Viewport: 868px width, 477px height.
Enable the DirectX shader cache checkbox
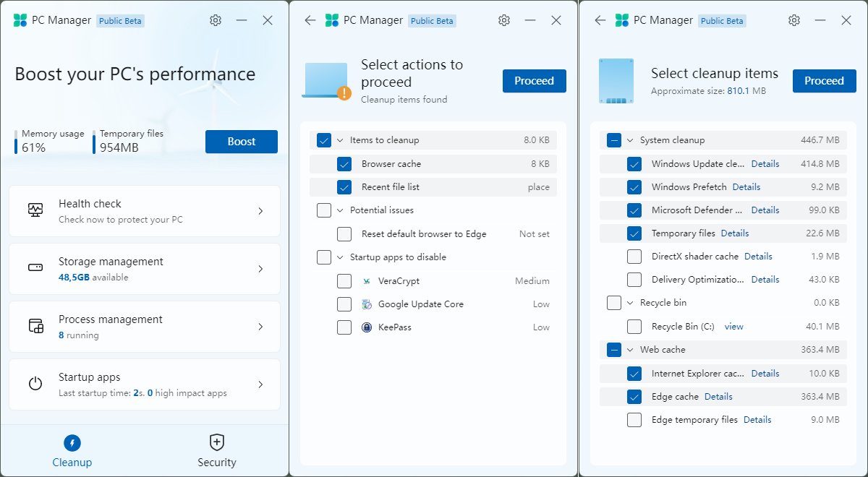[634, 256]
